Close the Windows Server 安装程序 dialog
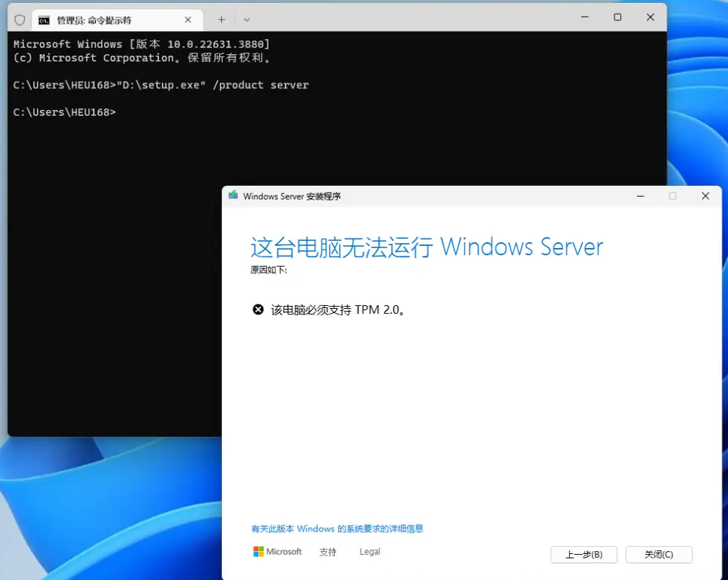This screenshot has width=728, height=580. click(706, 196)
